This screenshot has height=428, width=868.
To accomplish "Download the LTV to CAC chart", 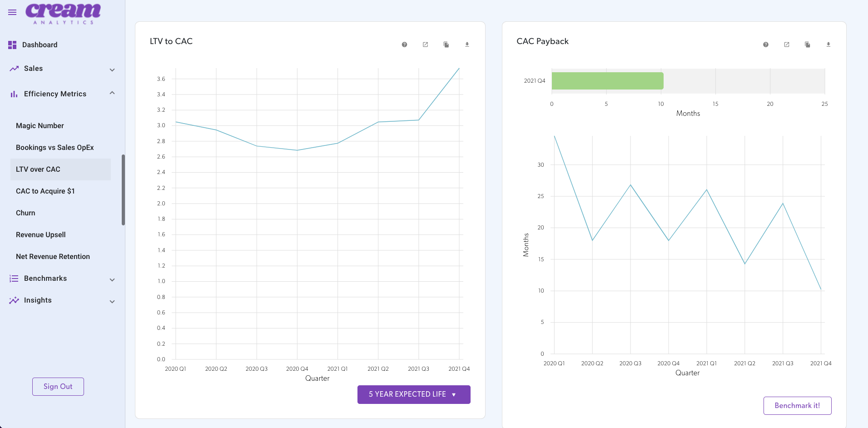I will [x=467, y=44].
